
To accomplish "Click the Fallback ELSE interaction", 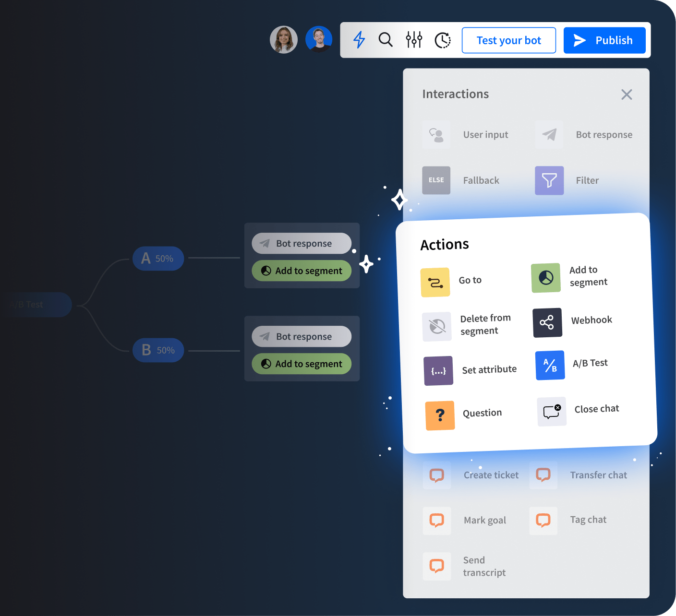I will [x=436, y=180].
